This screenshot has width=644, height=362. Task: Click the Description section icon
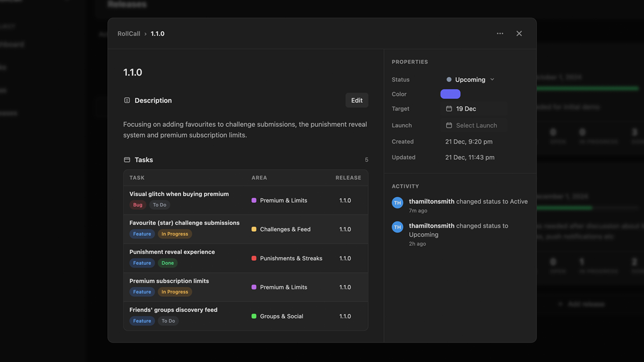pyautogui.click(x=127, y=100)
